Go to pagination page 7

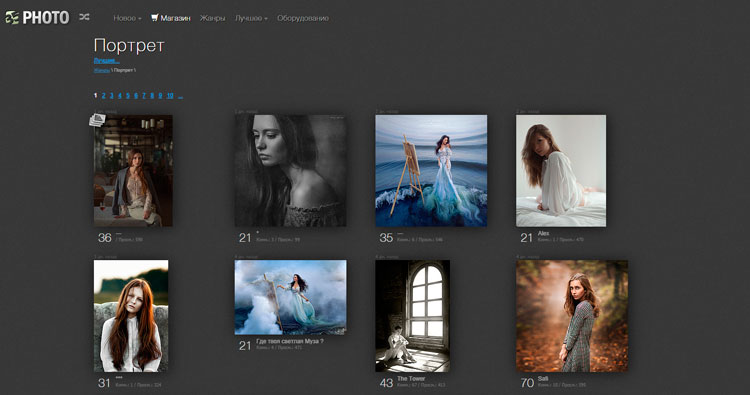144,96
